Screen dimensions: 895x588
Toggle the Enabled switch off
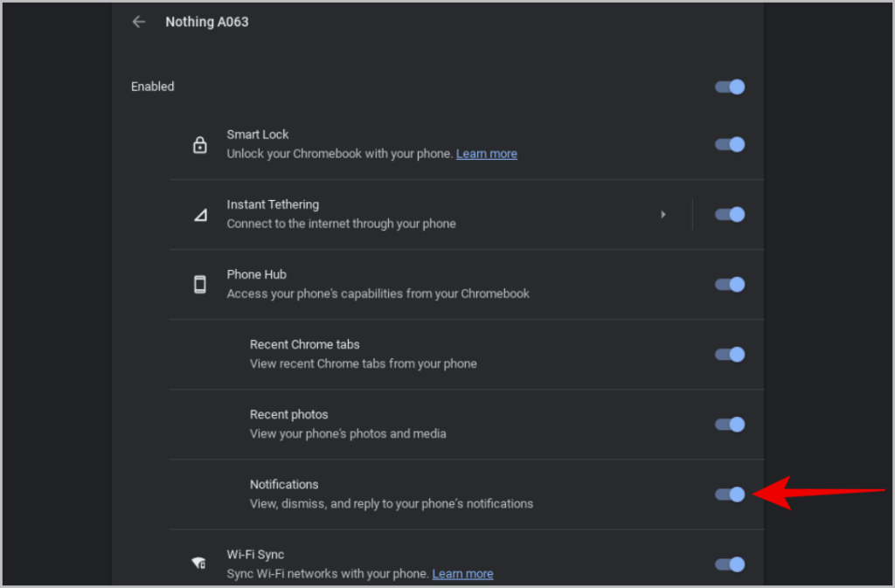tap(730, 86)
